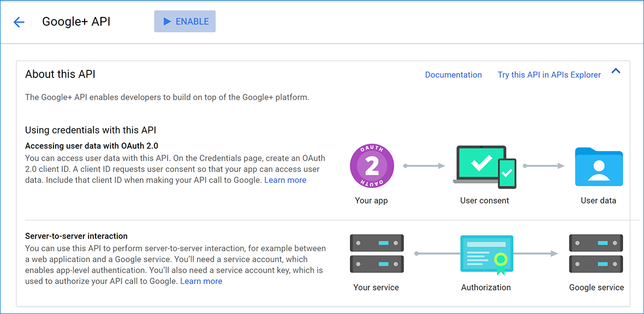Click the Google+ API page title
Screen dimensions: 644x314
(x=76, y=22)
